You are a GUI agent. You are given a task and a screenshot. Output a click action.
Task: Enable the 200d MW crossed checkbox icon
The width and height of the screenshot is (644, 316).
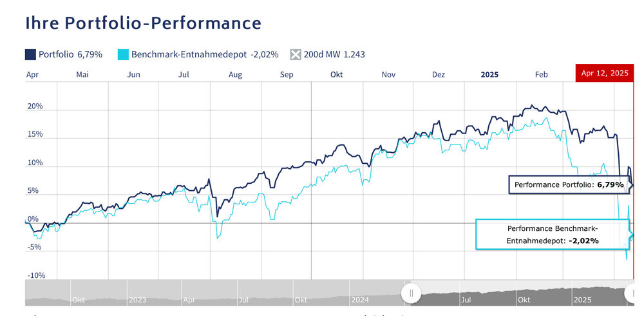[x=296, y=54]
